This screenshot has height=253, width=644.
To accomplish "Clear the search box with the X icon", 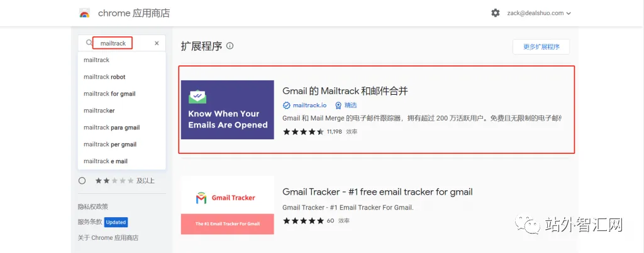I will click(x=157, y=43).
